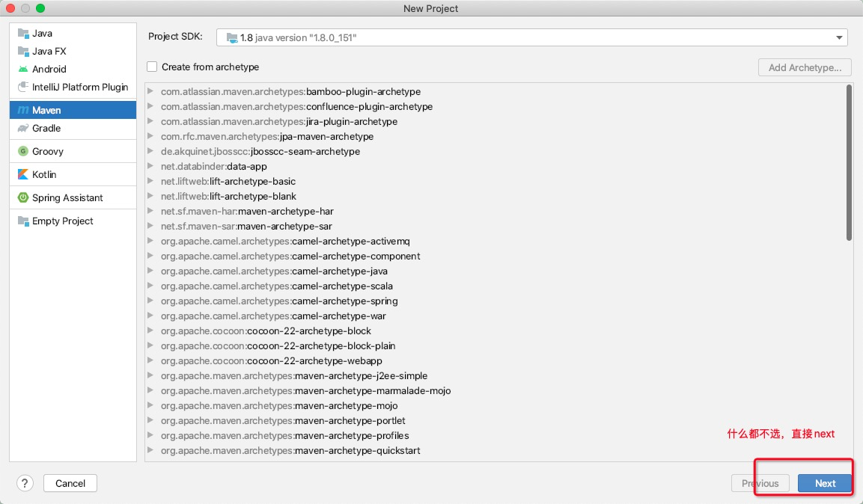Click the IntelliJ Platform Plugin icon

[23, 87]
